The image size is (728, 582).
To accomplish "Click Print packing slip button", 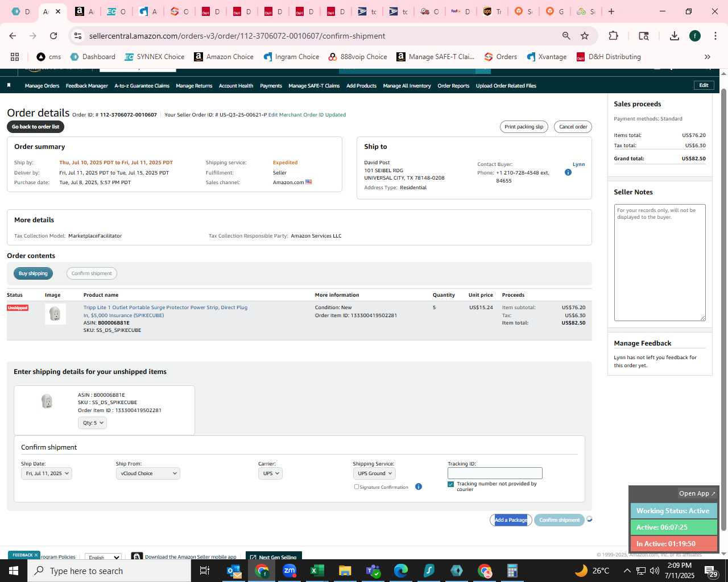I will (x=524, y=127).
